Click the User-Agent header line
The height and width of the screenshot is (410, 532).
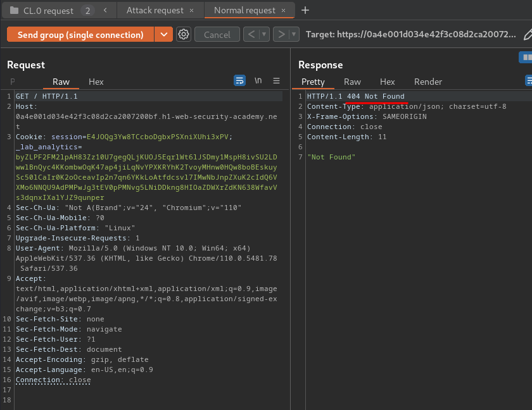[x=146, y=258]
